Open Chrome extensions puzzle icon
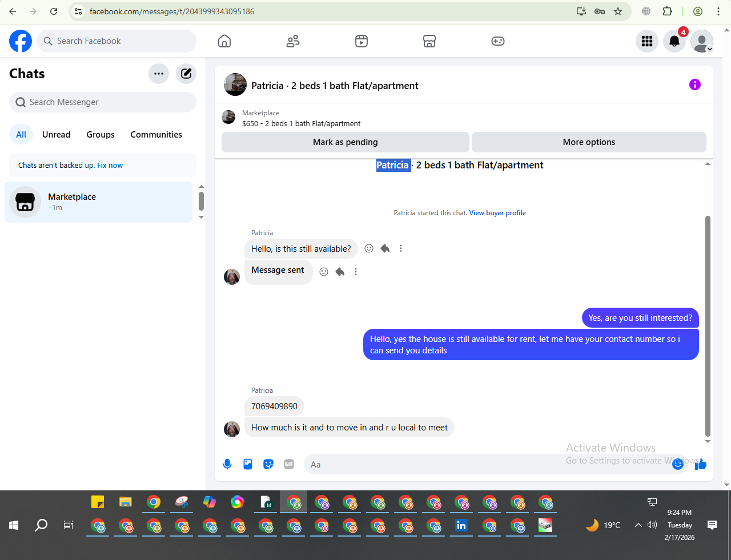The width and height of the screenshot is (731, 560). [x=667, y=11]
